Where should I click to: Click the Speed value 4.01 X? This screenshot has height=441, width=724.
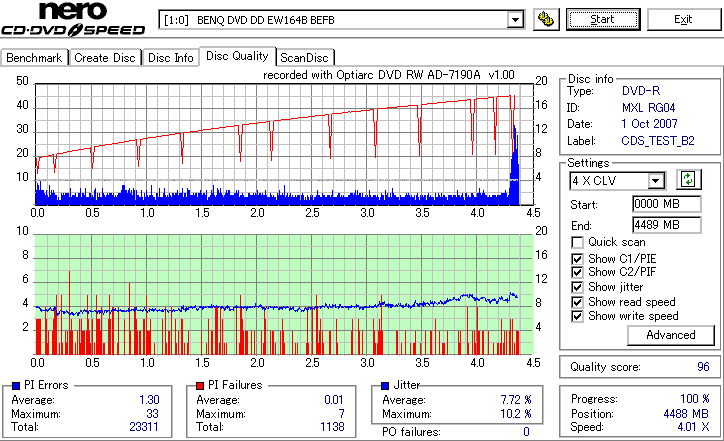point(694,427)
